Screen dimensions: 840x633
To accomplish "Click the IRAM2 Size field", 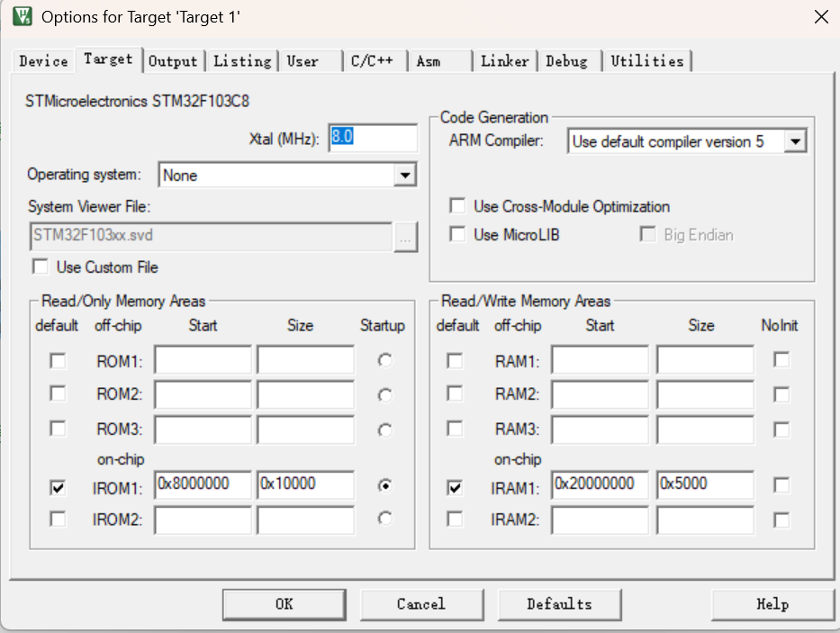I will tap(706, 520).
